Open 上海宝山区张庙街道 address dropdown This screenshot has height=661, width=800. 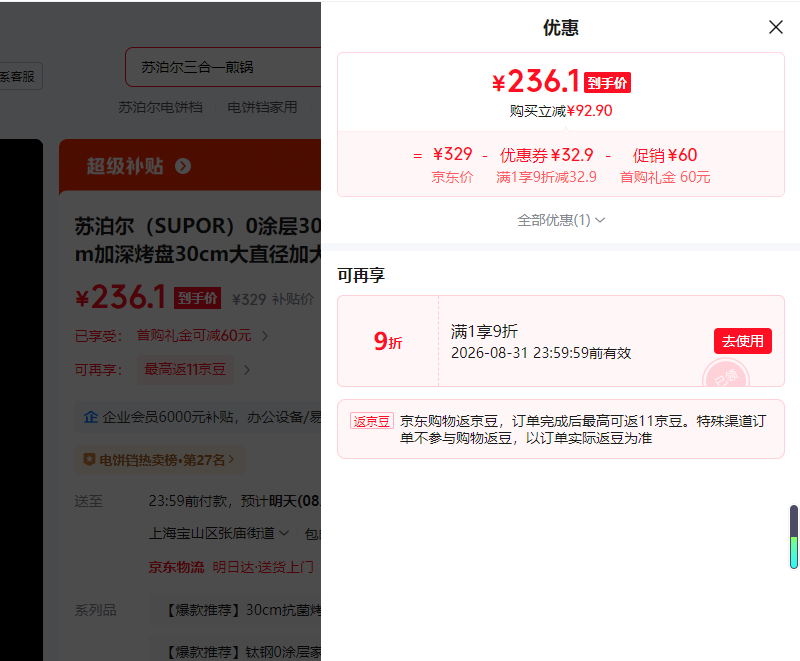pos(219,533)
